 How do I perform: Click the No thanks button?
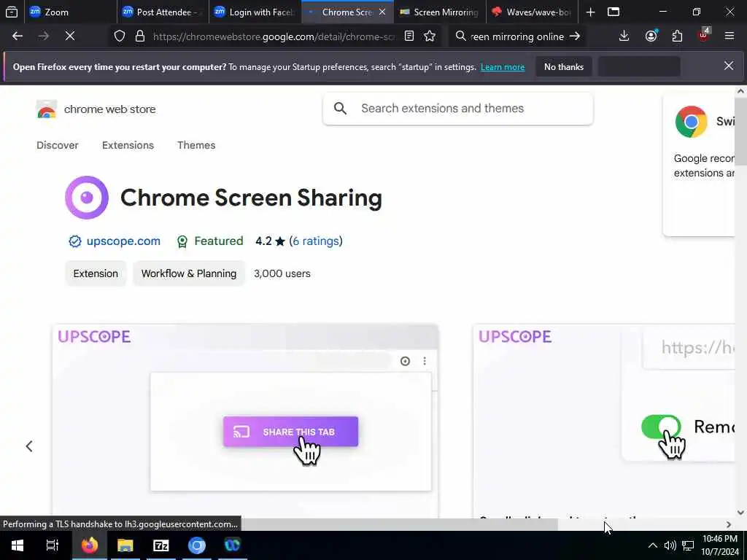564,66
